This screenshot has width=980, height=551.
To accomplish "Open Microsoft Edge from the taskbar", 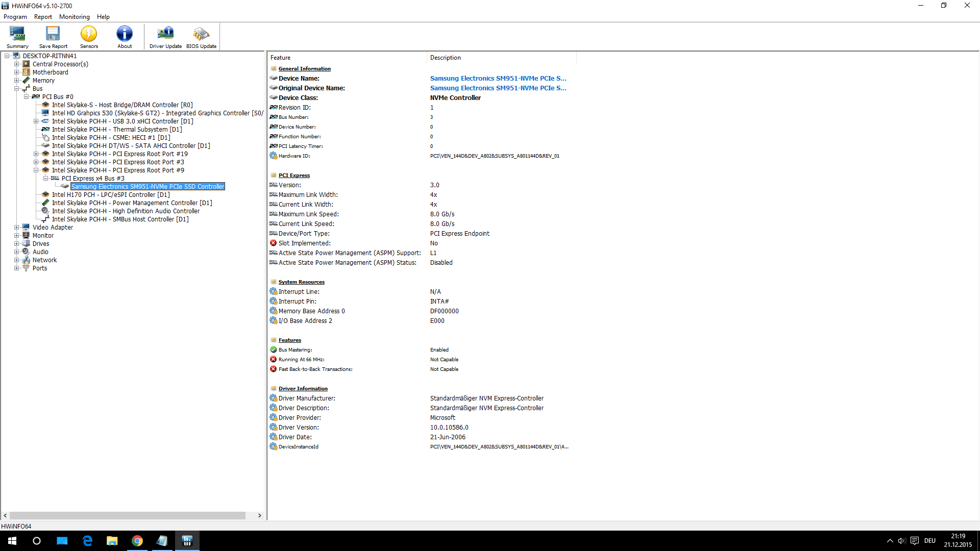I will pos(87,541).
